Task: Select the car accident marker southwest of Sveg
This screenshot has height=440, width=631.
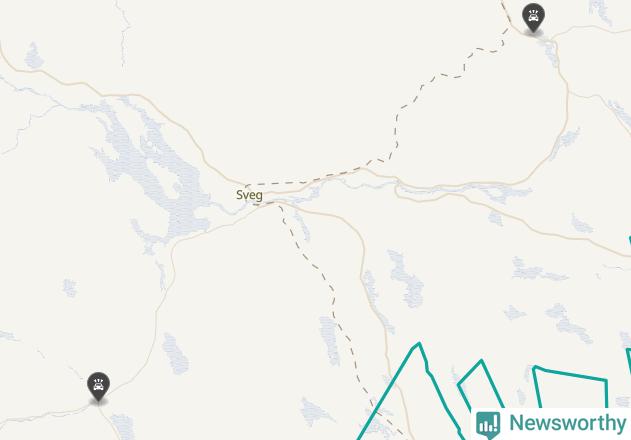Action: click(x=98, y=387)
